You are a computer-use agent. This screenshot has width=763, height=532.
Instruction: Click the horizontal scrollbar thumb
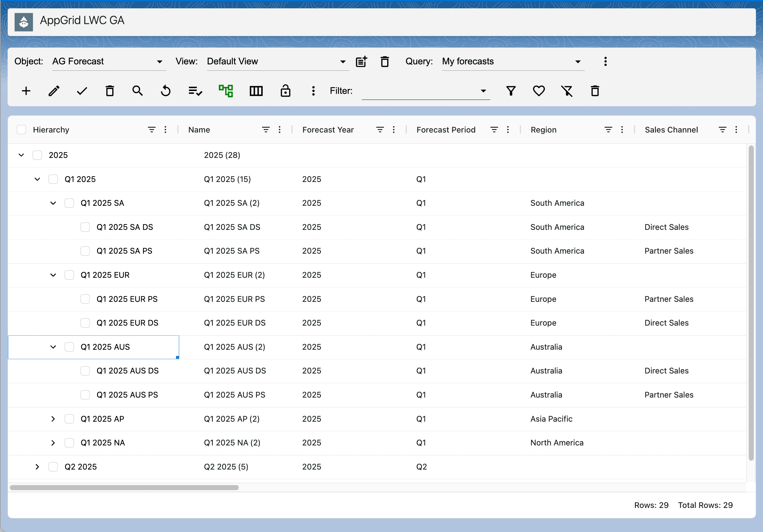[x=124, y=488]
